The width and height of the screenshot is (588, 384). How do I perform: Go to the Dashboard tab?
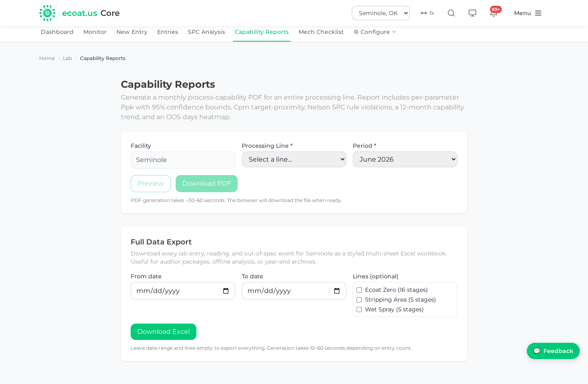coord(57,32)
